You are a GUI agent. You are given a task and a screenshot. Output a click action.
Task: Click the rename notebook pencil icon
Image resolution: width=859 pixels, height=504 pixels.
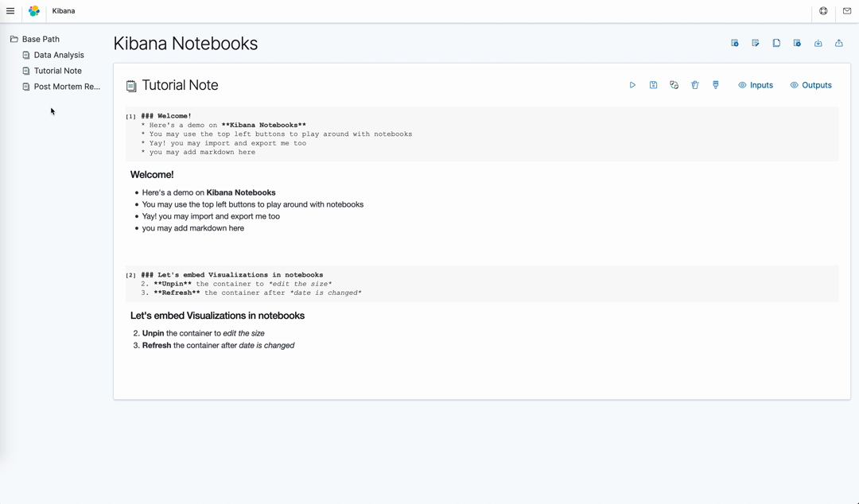[x=756, y=43]
